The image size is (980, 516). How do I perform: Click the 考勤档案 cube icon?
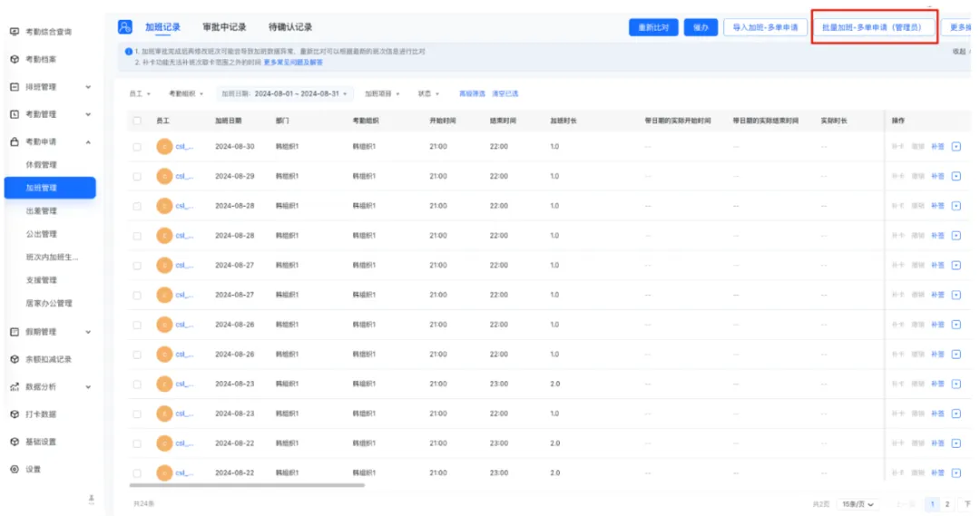(15, 59)
